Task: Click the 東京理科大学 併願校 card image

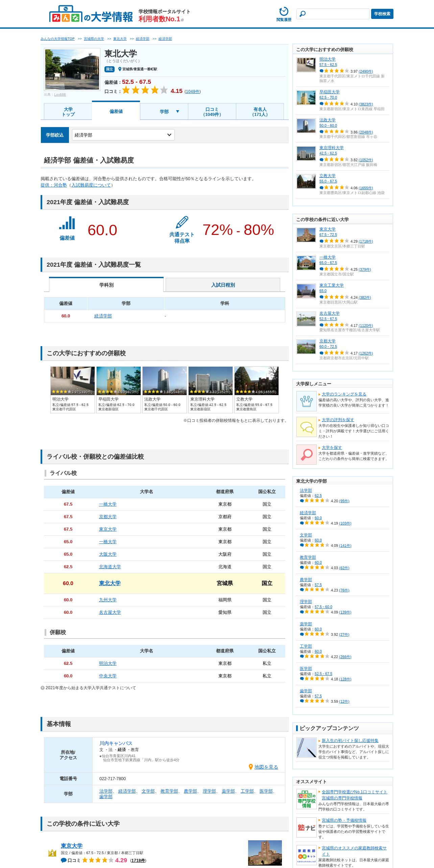Action: point(211,381)
